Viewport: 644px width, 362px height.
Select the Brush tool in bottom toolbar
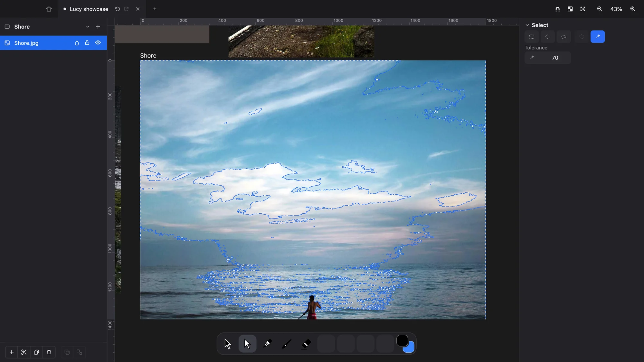[286, 344]
